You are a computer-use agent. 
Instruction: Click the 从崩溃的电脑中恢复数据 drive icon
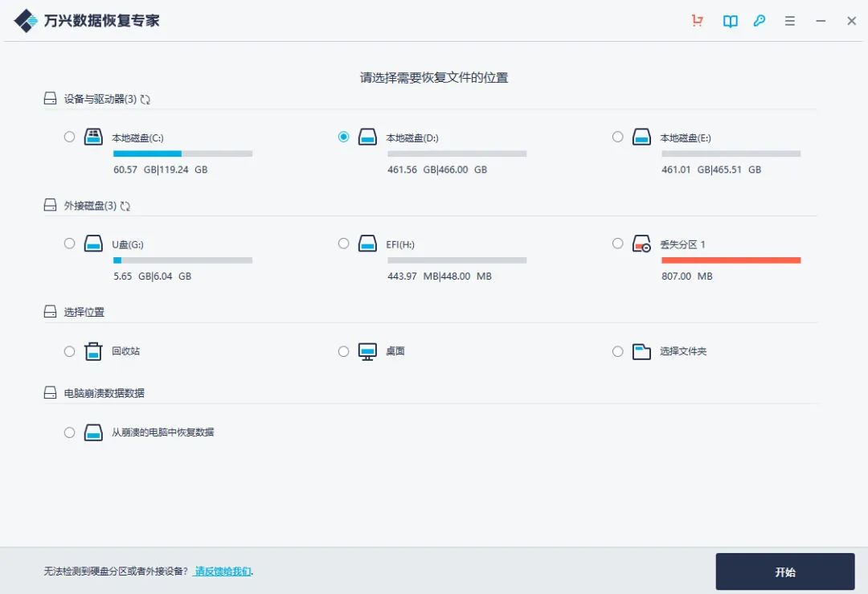(93, 432)
